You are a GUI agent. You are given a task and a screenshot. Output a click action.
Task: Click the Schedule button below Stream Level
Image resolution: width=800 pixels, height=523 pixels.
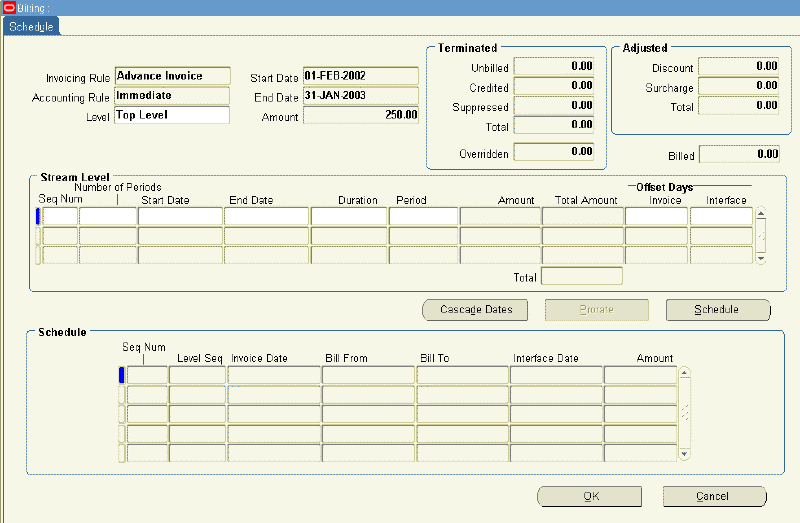pos(718,310)
